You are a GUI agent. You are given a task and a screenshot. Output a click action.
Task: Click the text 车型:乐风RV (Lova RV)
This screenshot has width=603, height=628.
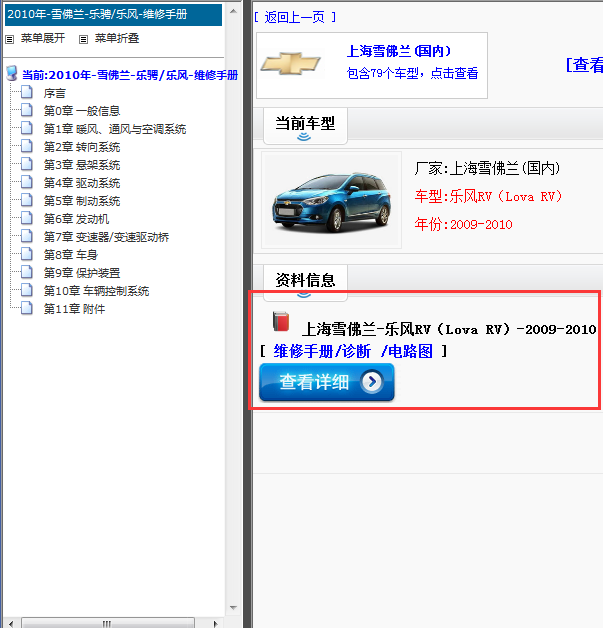tap(488, 196)
